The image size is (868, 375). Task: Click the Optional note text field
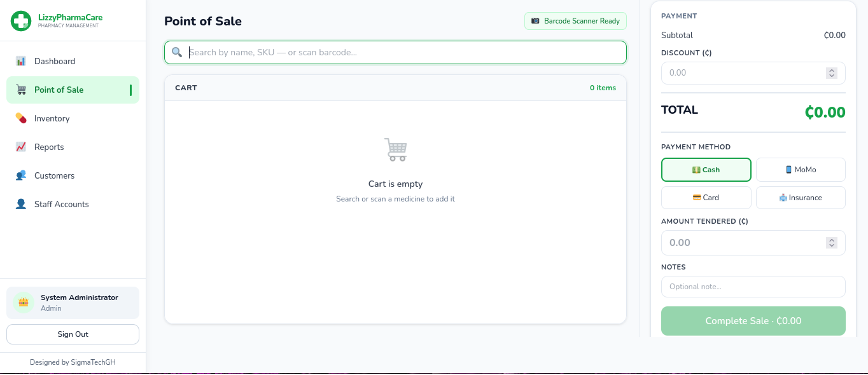[x=753, y=287]
